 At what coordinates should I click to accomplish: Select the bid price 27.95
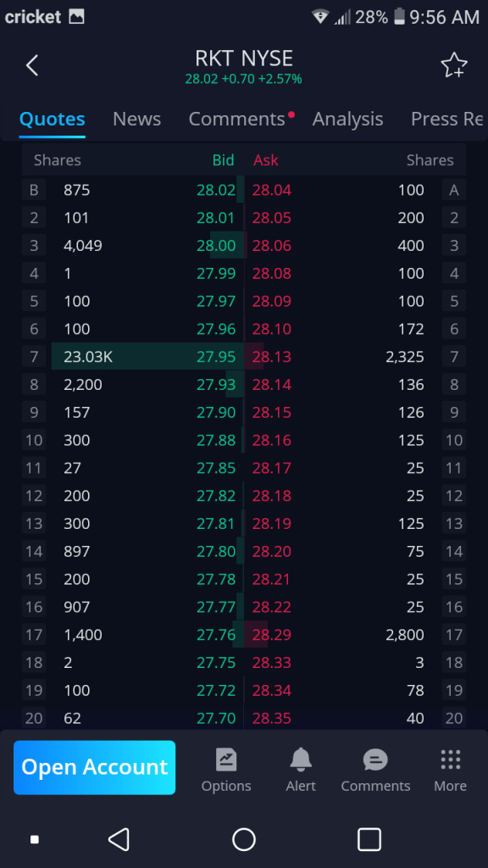pyautogui.click(x=216, y=357)
